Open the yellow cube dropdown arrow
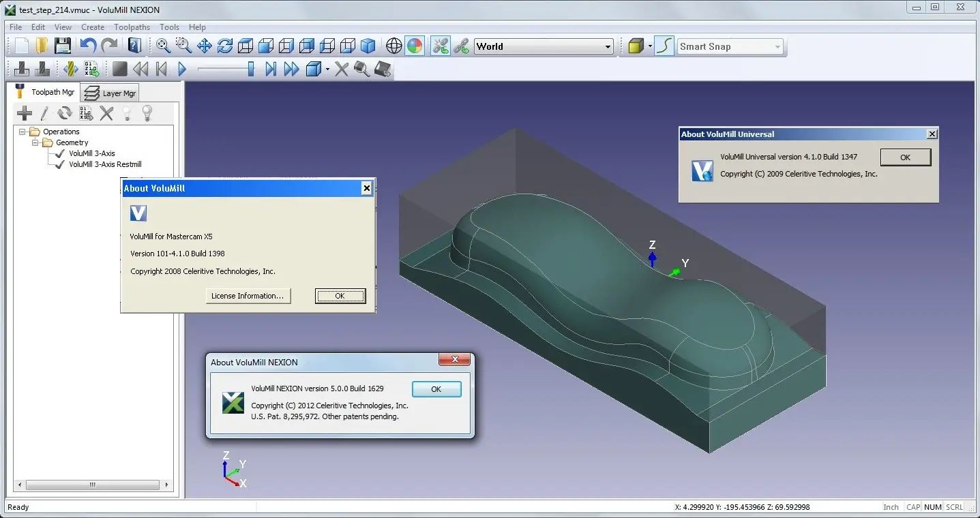Image resolution: width=980 pixels, height=518 pixels. 650,46
